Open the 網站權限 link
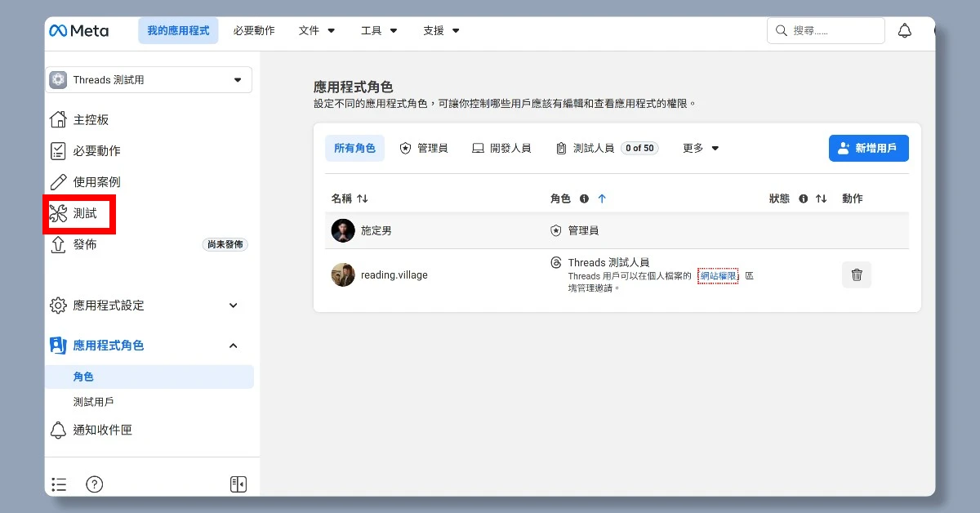The height and width of the screenshot is (513, 980). pos(718,276)
